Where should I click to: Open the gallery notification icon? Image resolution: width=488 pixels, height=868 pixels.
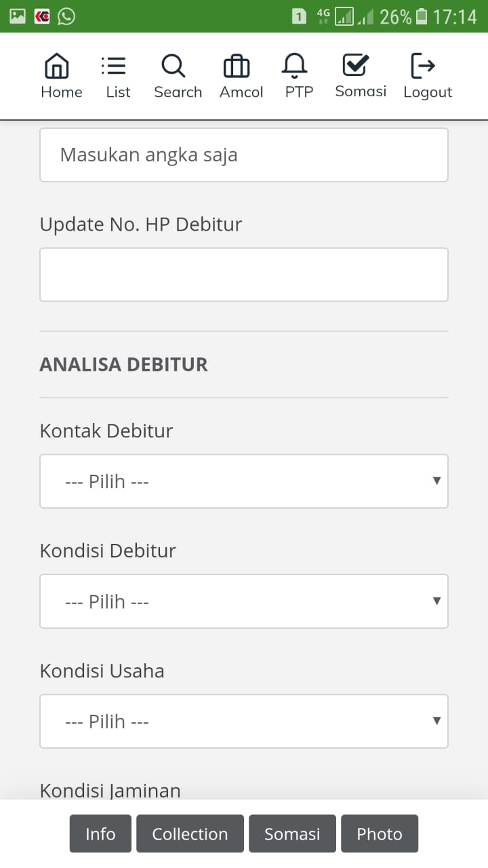18,16
